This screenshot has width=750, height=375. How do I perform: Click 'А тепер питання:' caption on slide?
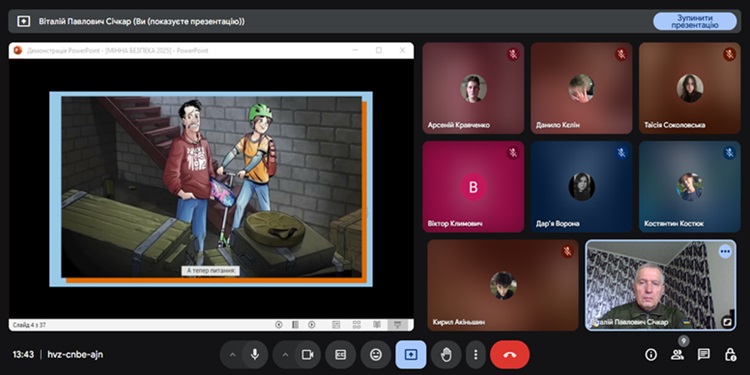coord(211,271)
